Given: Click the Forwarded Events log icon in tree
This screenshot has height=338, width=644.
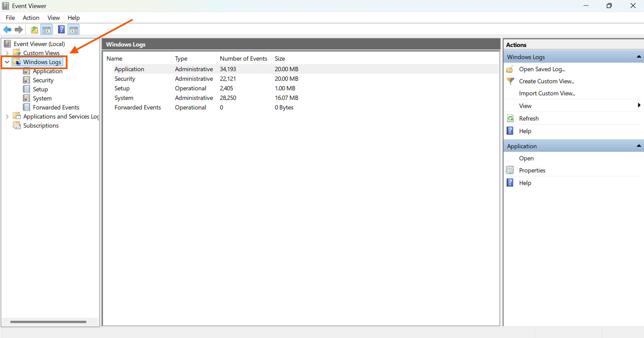Looking at the screenshot, I should (x=27, y=107).
